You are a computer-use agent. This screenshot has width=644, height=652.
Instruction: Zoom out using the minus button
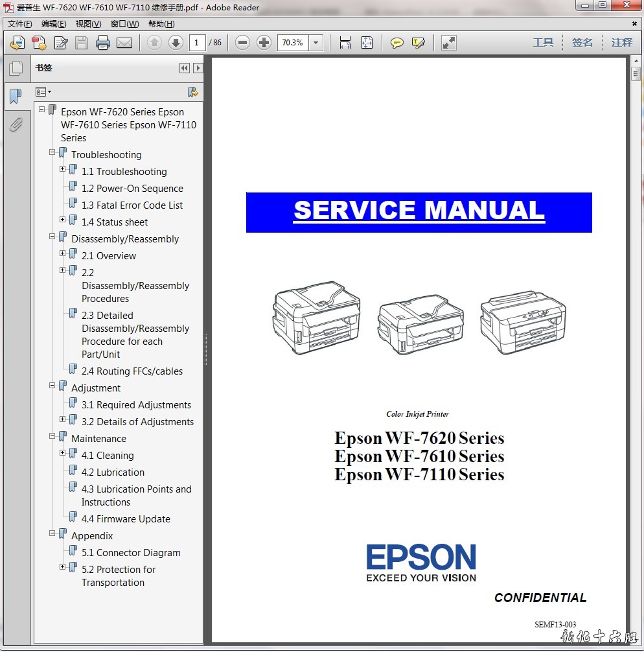point(242,43)
